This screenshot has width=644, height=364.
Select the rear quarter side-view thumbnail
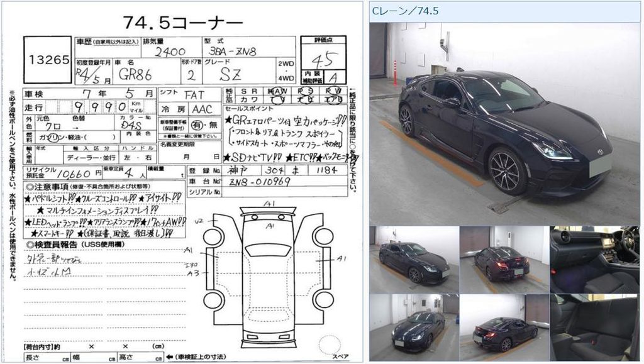(x=504, y=328)
